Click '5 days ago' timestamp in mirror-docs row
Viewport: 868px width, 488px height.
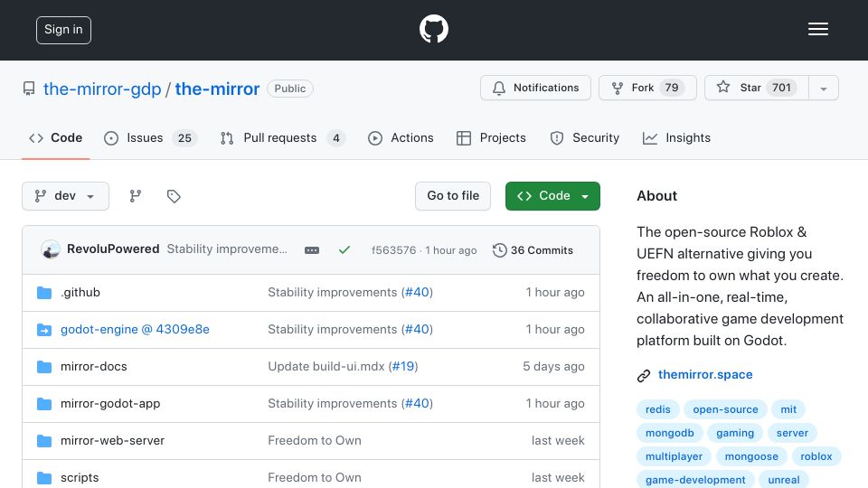click(553, 366)
